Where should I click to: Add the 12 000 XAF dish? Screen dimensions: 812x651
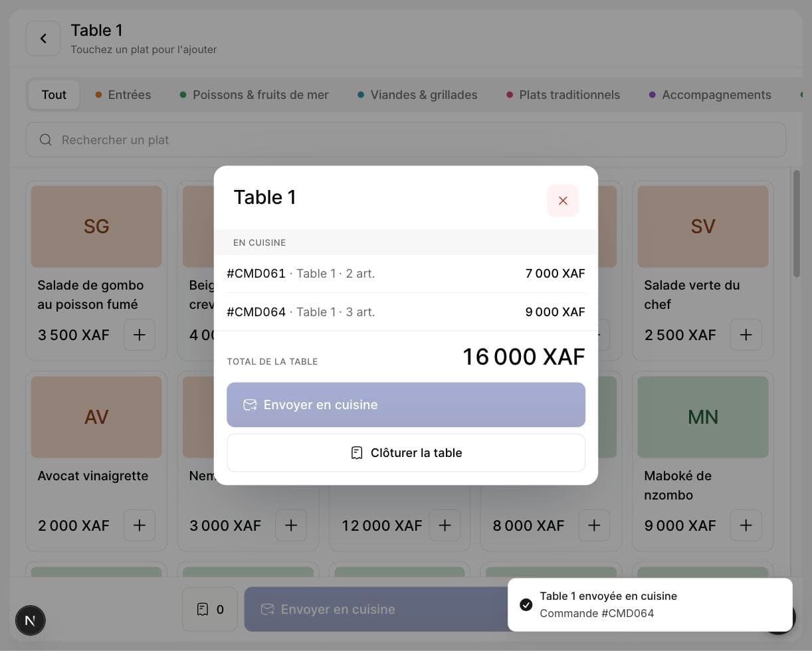[445, 525]
